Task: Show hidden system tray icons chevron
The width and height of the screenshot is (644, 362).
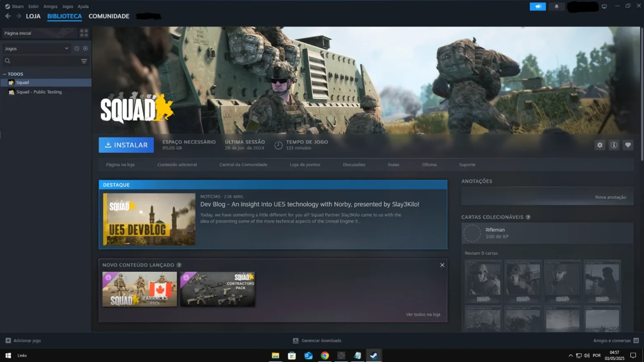Action: click(x=571, y=355)
